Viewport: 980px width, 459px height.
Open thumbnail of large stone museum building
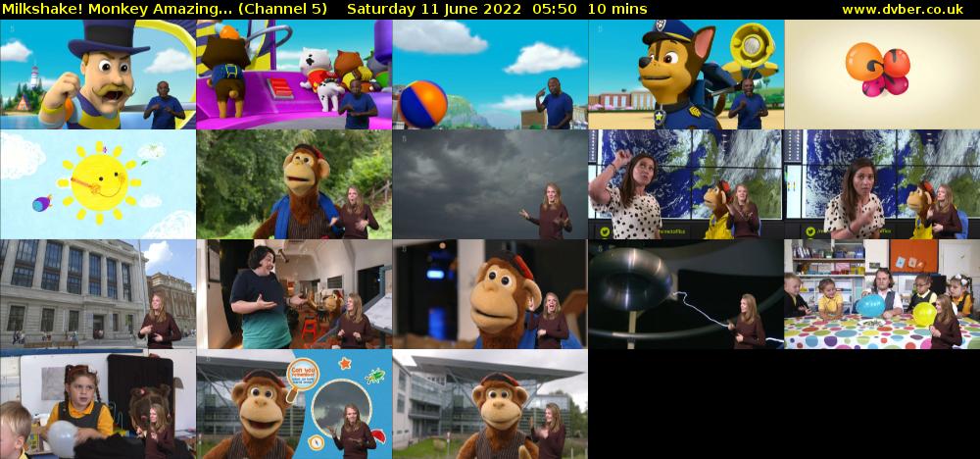coord(98,294)
